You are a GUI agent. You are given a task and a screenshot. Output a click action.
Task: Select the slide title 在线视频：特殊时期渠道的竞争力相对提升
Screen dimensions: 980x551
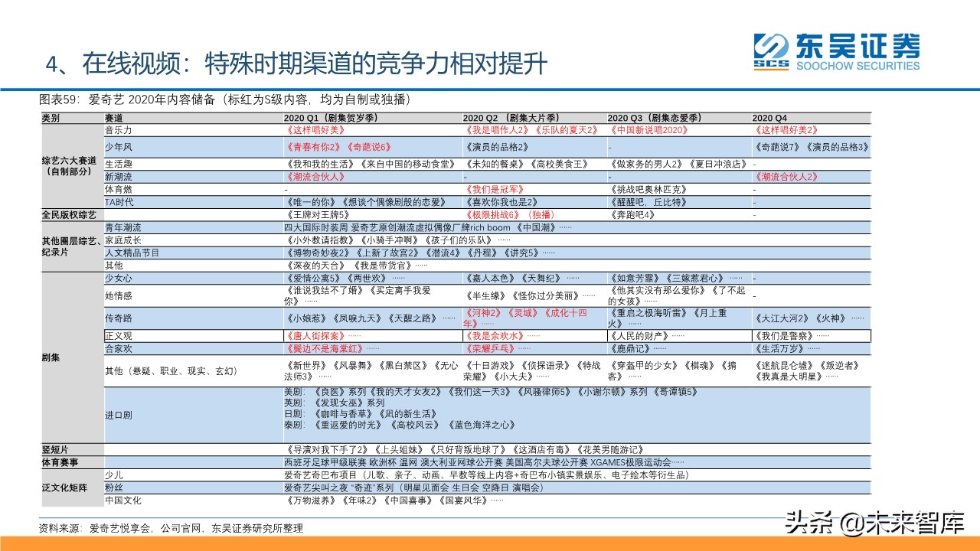point(297,64)
